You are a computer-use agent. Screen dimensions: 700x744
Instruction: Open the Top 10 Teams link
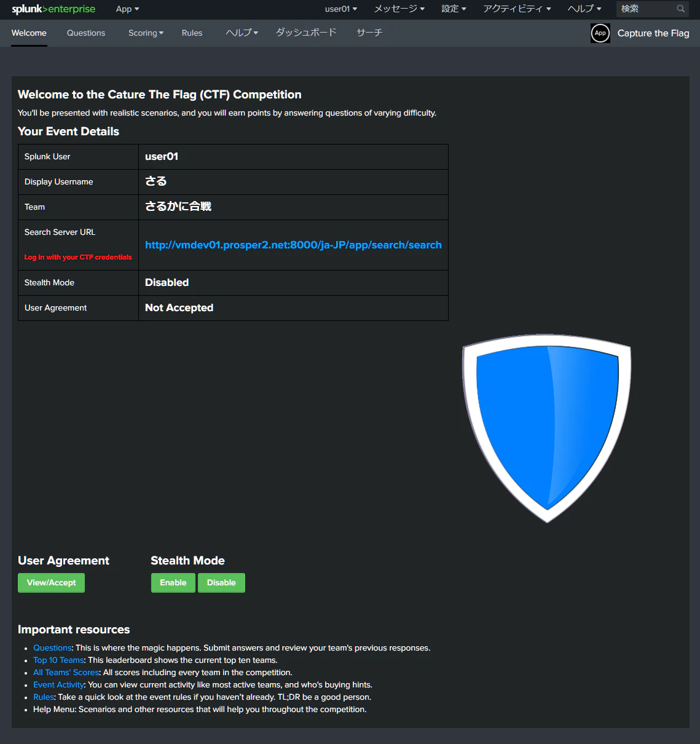[x=58, y=660]
